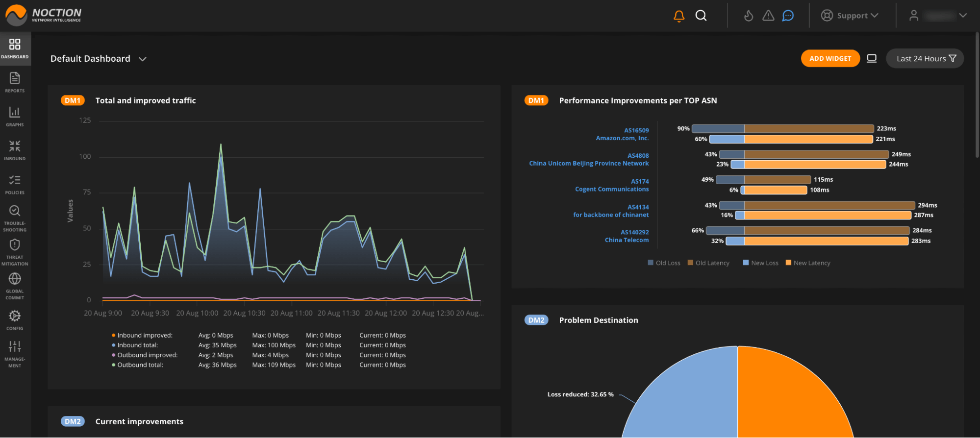Screen dimensions: 980x438
Task: Click the 'Max: 100 Mbps' value
Action: click(x=274, y=345)
